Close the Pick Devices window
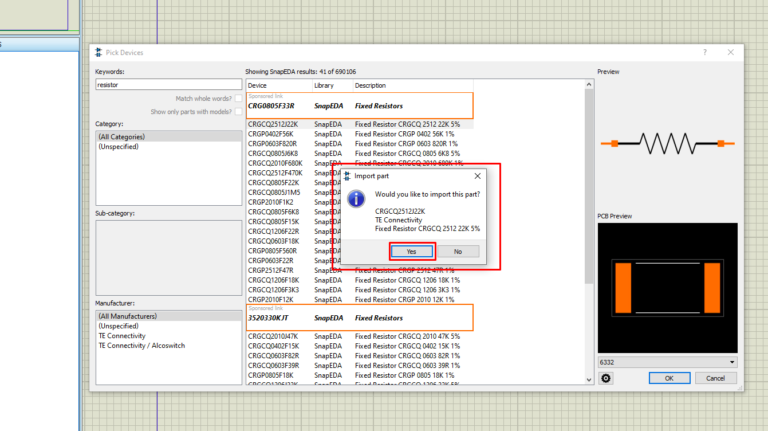768x431 pixels. point(730,52)
